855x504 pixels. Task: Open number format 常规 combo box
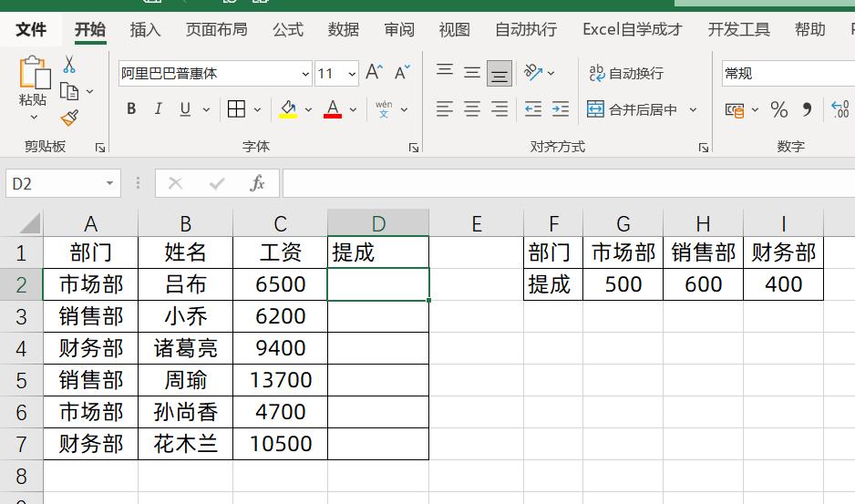(x=788, y=74)
